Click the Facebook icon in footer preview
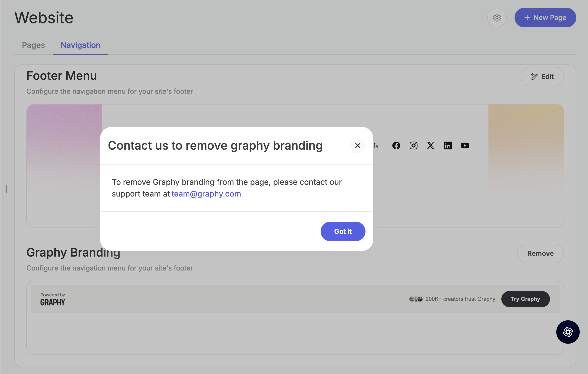 click(x=396, y=145)
